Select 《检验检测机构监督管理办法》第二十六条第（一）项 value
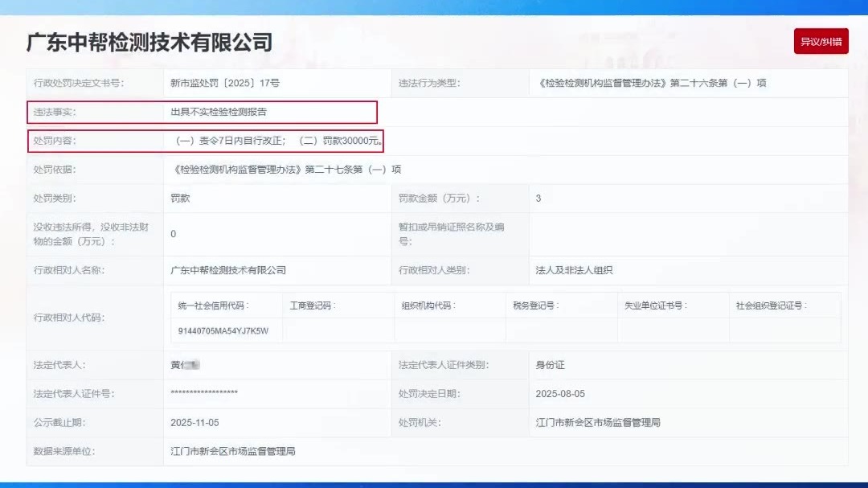Viewport: 868px width, 488px height. point(651,83)
